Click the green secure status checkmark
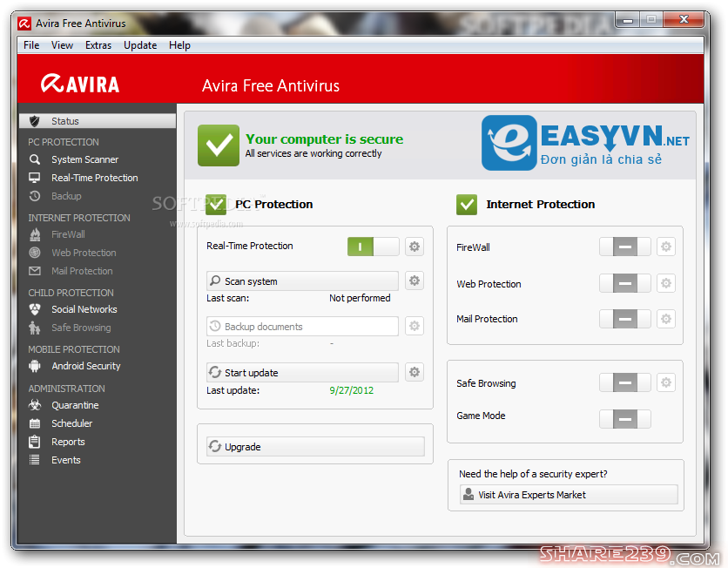This screenshot has height=568, width=728. pos(219,145)
